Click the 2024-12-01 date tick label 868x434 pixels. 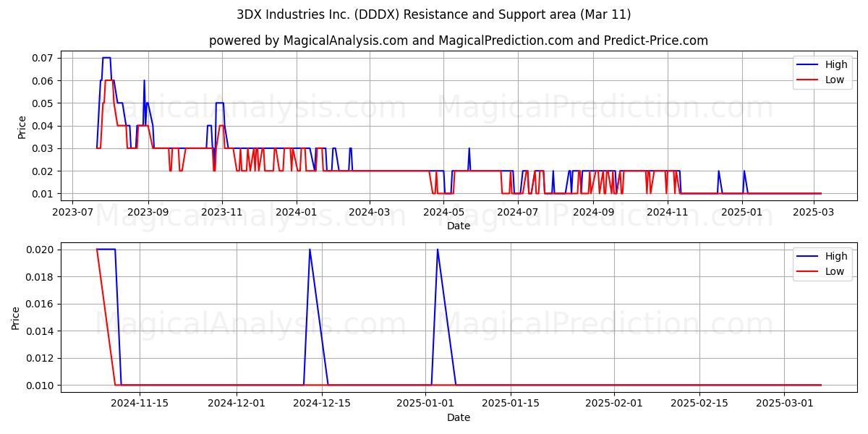[237, 404]
